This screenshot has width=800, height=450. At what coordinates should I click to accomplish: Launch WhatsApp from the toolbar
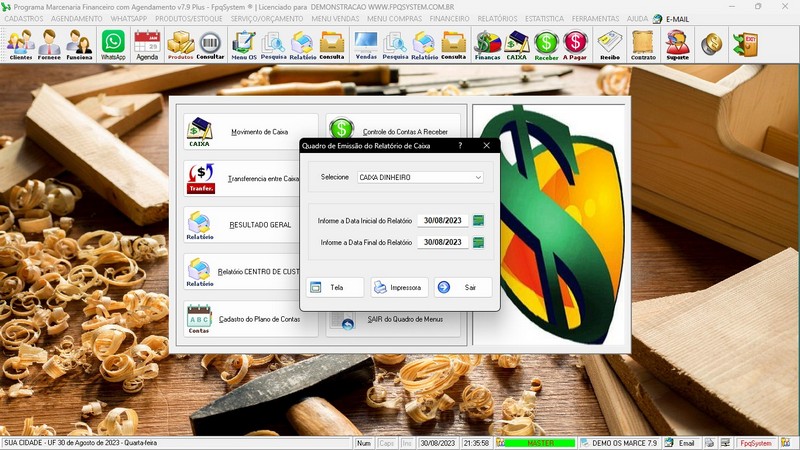(113, 44)
